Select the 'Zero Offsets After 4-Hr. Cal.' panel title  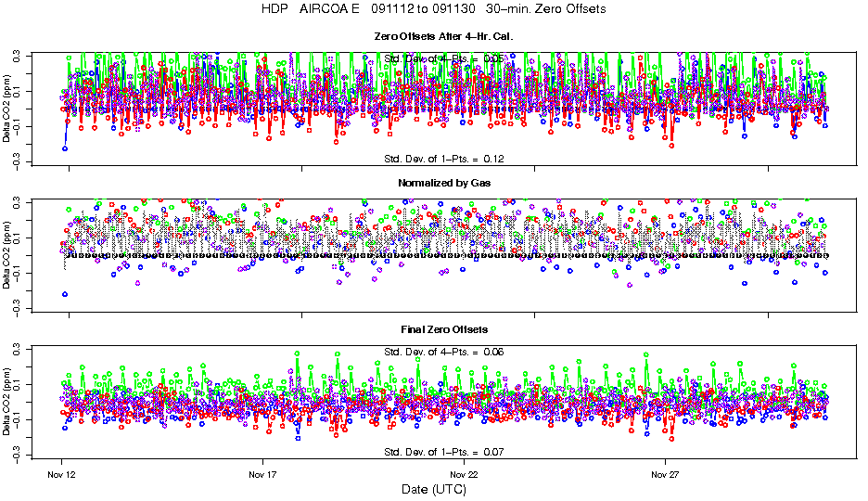(x=443, y=36)
